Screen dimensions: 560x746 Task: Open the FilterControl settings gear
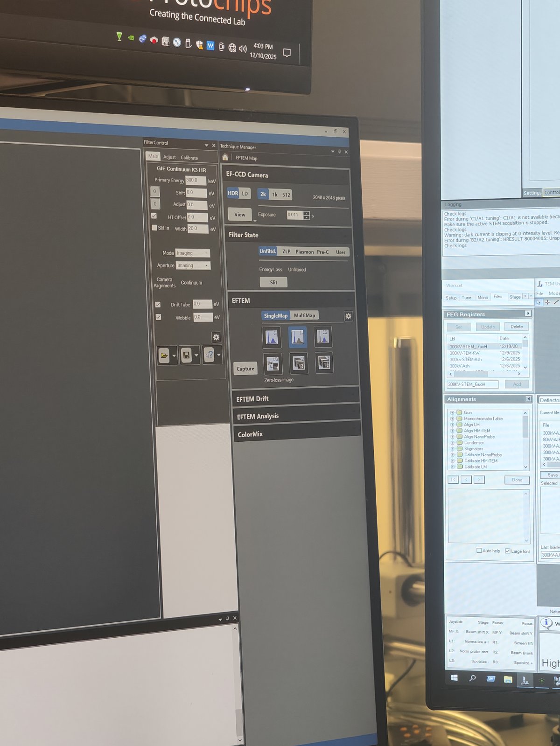(216, 337)
